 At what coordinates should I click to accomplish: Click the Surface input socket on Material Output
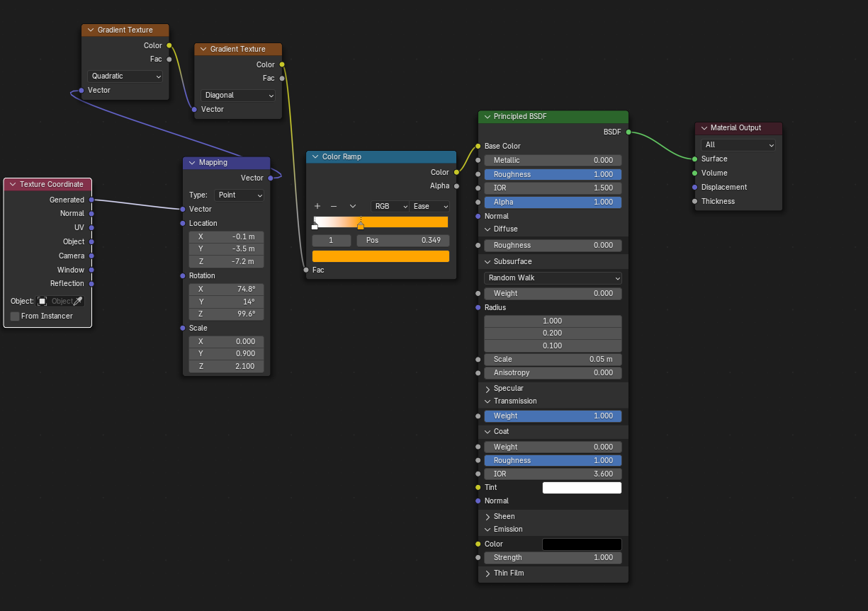[694, 159]
